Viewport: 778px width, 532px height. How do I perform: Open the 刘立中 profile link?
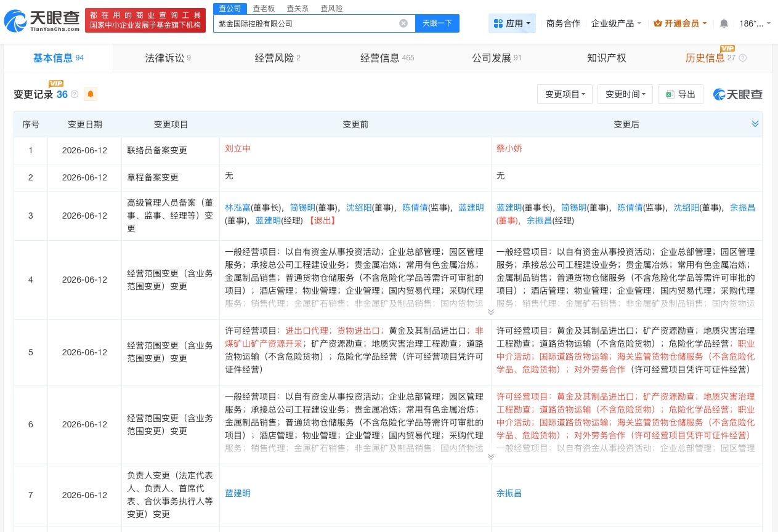238,148
